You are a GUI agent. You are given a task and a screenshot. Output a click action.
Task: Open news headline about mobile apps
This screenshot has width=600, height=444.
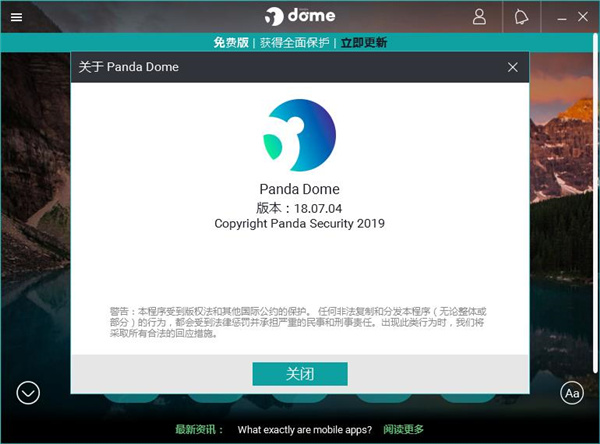[305, 430]
